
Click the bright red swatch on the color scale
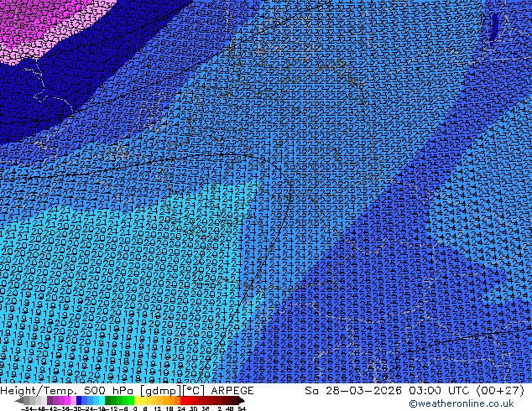183,400
